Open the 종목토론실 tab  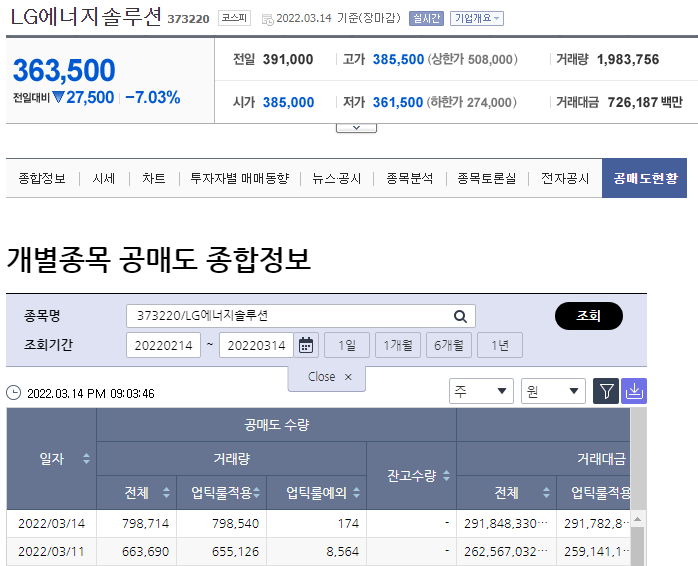[x=487, y=179]
